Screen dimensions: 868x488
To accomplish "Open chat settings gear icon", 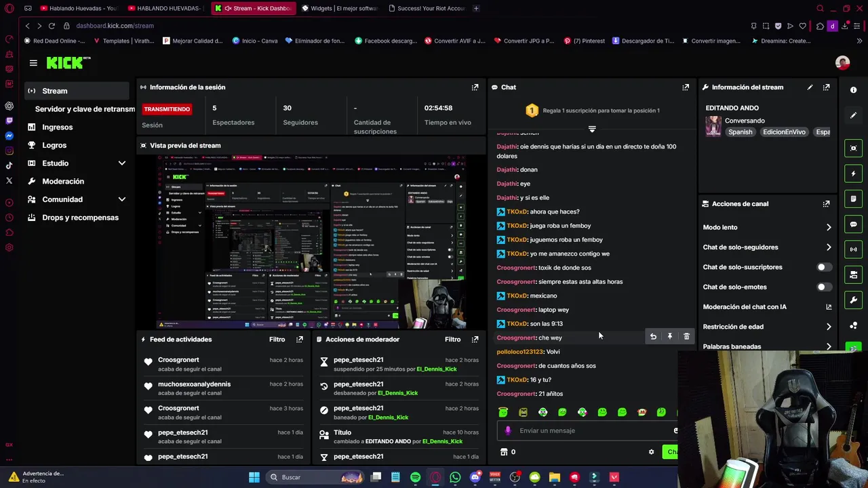I will (651, 452).
